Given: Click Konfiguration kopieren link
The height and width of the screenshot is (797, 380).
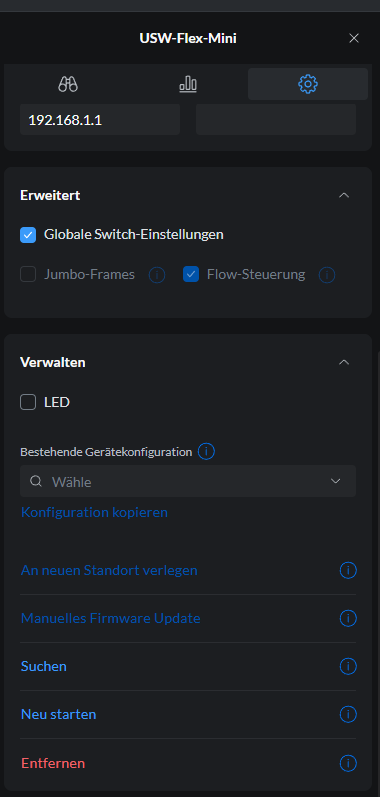Looking at the screenshot, I should point(94,512).
